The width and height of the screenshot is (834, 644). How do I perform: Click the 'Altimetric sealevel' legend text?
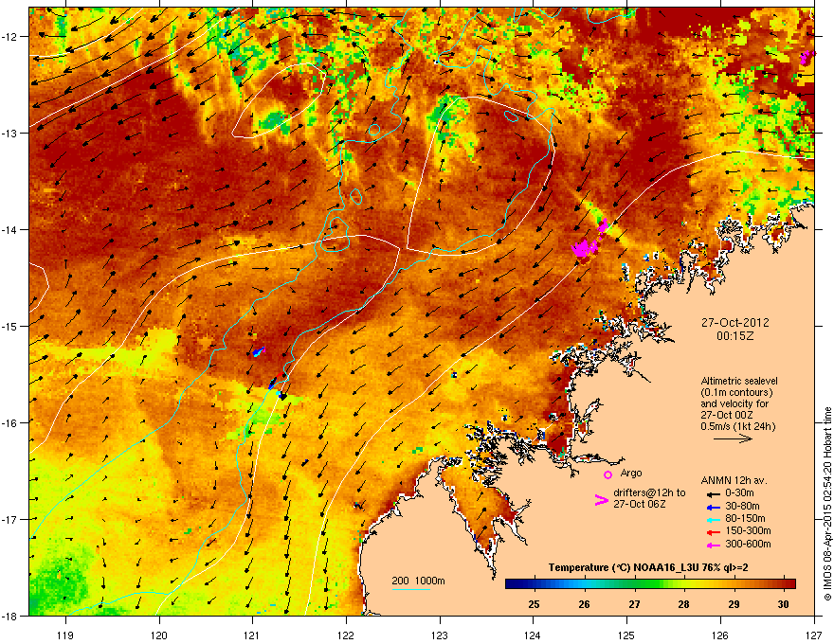[739, 381]
